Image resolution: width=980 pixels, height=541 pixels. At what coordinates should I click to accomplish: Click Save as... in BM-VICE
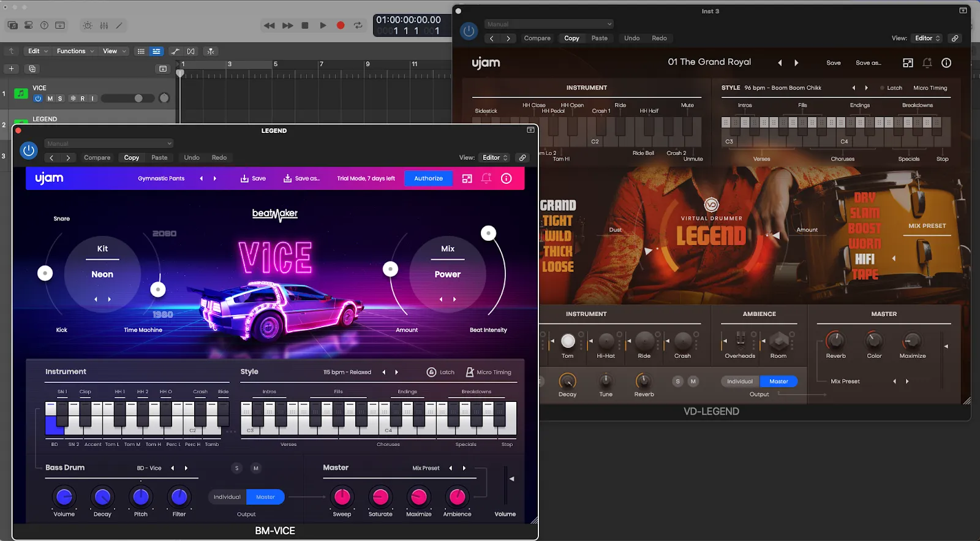point(301,178)
